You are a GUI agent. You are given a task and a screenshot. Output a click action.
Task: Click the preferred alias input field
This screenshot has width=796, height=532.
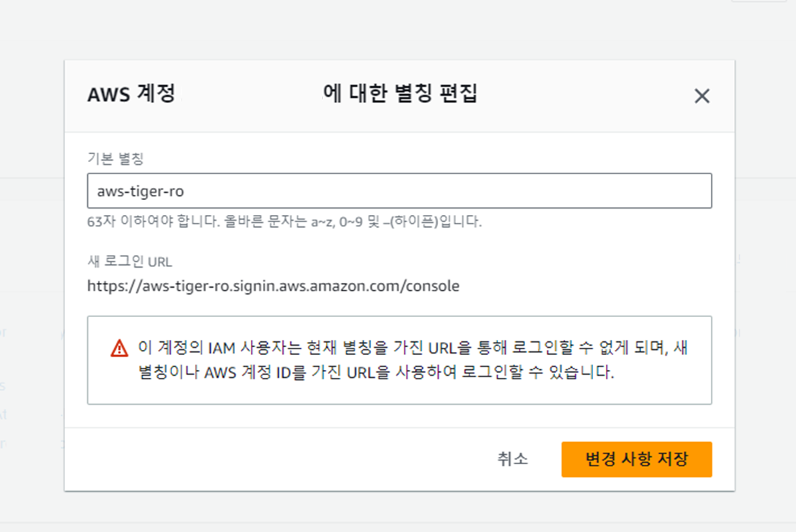[x=399, y=191]
